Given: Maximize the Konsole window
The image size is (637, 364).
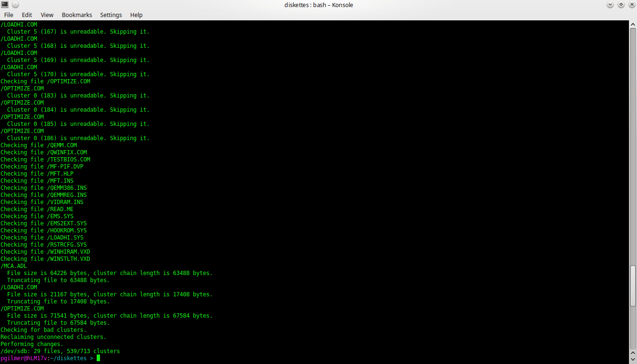Looking at the screenshot, I should [621, 5].
